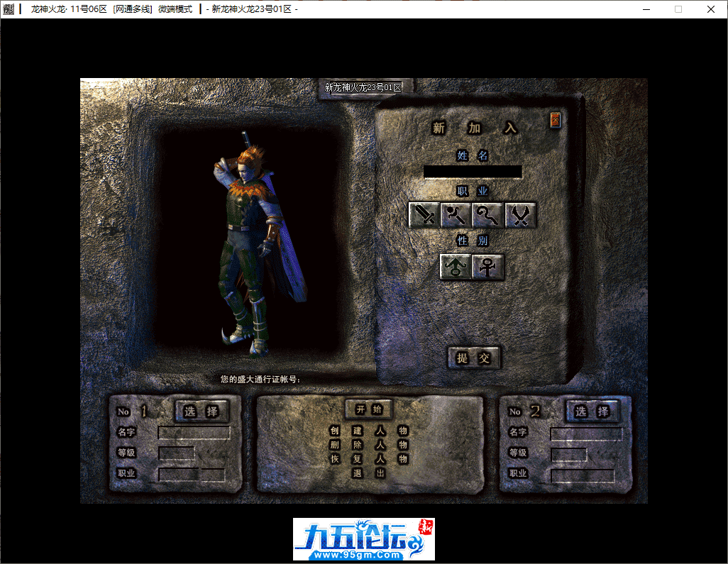
Task: Click the 等级 field of slot No 1
Action: point(177,453)
